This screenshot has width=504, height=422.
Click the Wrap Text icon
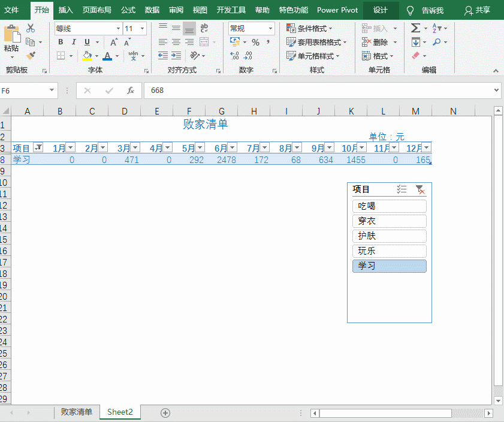[x=204, y=28]
